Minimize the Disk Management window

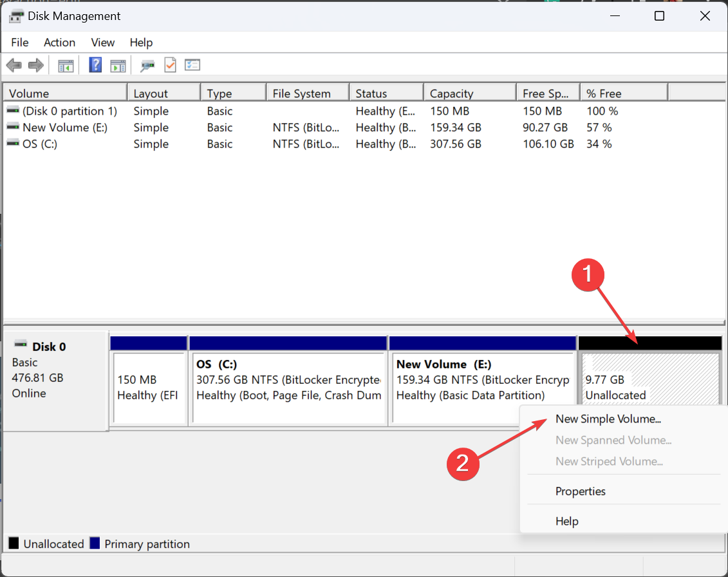[x=615, y=16]
